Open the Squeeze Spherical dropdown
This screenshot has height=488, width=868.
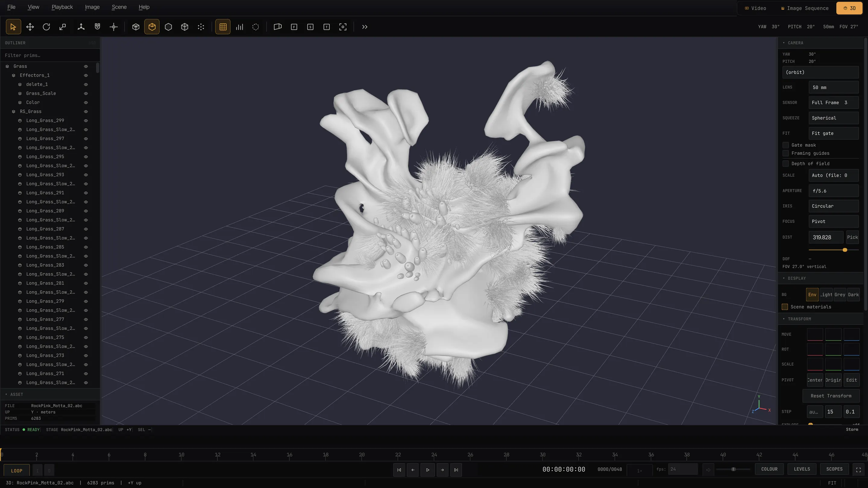click(x=833, y=118)
